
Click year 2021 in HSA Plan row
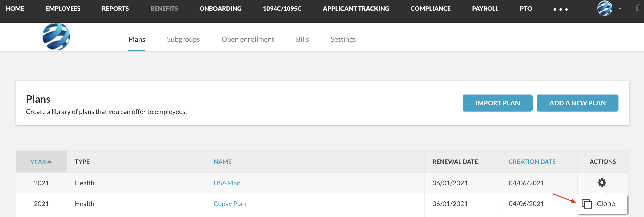(x=42, y=183)
